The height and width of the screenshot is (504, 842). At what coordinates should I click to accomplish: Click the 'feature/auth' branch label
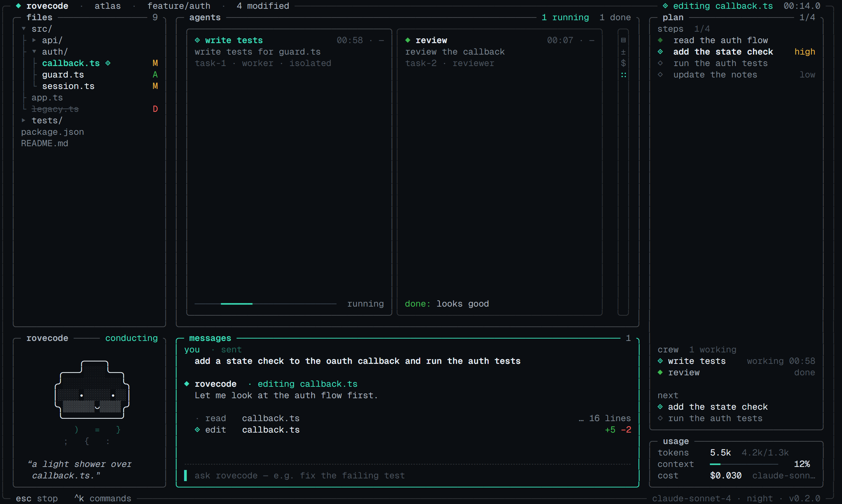[x=179, y=6]
